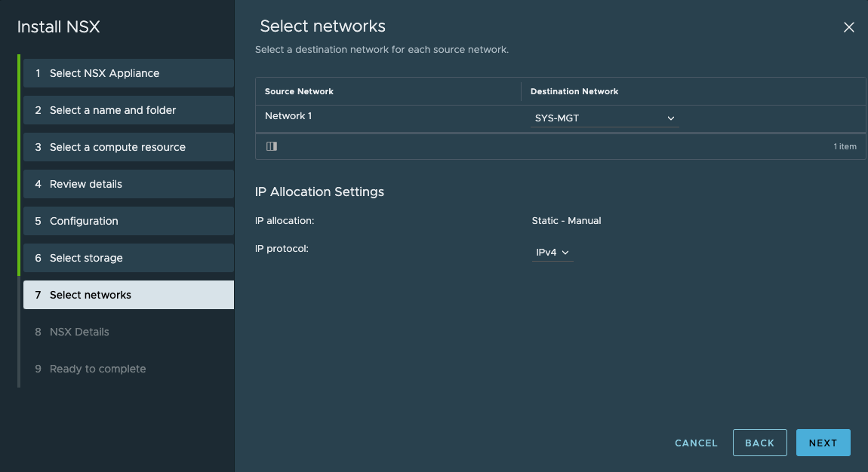Click the '1 item' count text
868x472 pixels.
[x=845, y=146]
